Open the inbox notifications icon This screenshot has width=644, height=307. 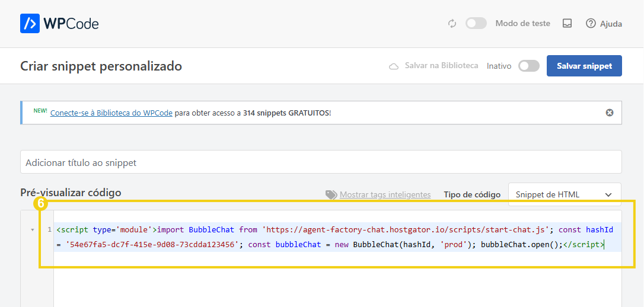[567, 23]
